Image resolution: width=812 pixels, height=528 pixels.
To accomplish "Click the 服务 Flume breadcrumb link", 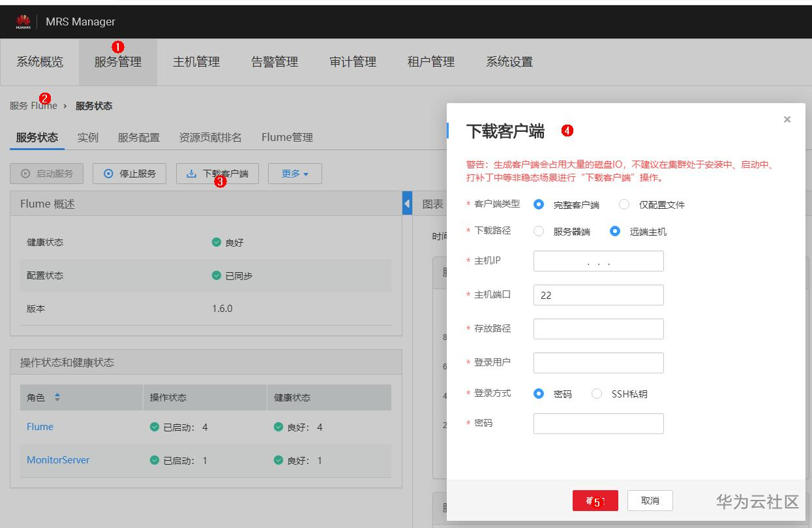I will (x=33, y=106).
